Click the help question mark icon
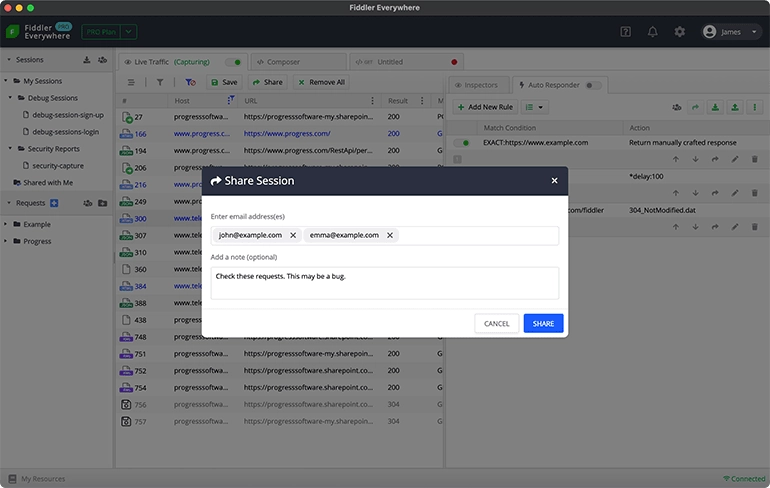Screen dimensions: 770x488 [625, 32]
